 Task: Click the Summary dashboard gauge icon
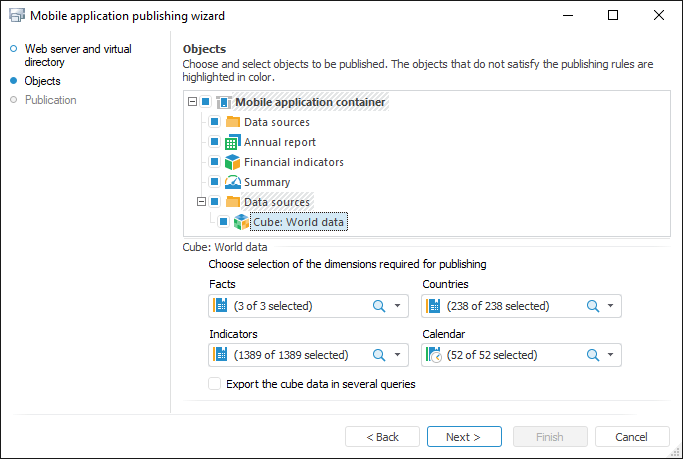(232, 182)
